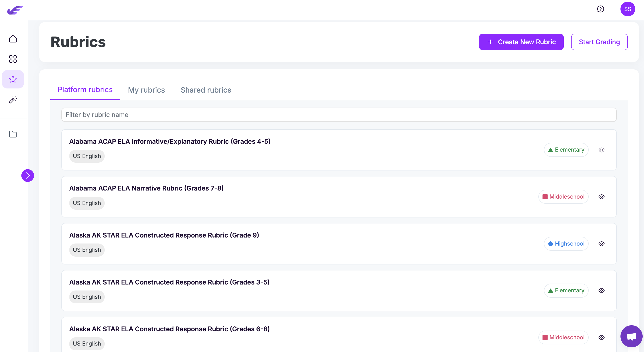Expand the sidebar with purple arrow button
This screenshot has height=352, width=644.
pos(27,176)
